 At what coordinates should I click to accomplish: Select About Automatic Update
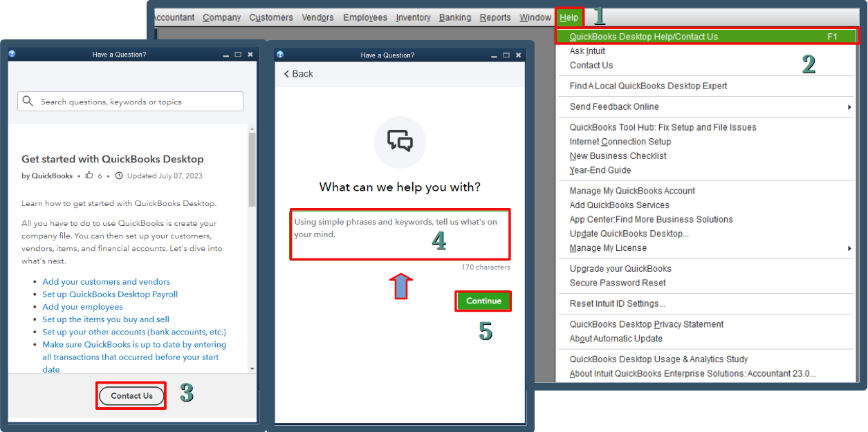[616, 339]
